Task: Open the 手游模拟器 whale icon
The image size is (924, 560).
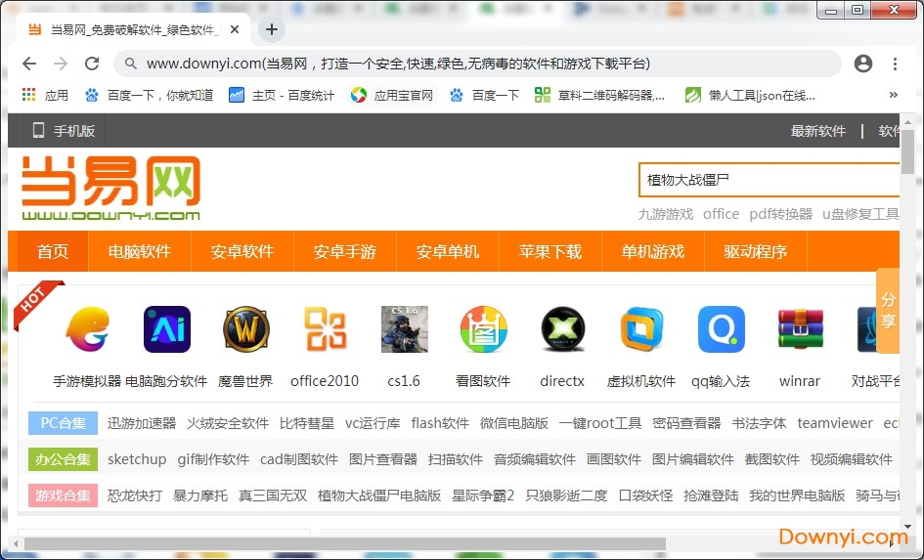Action: click(88, 329)
